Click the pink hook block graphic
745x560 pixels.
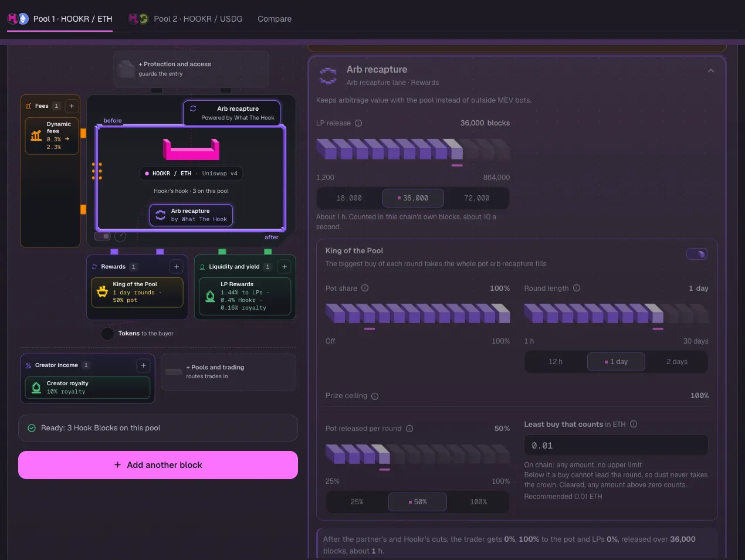click(x=191, y=150)
